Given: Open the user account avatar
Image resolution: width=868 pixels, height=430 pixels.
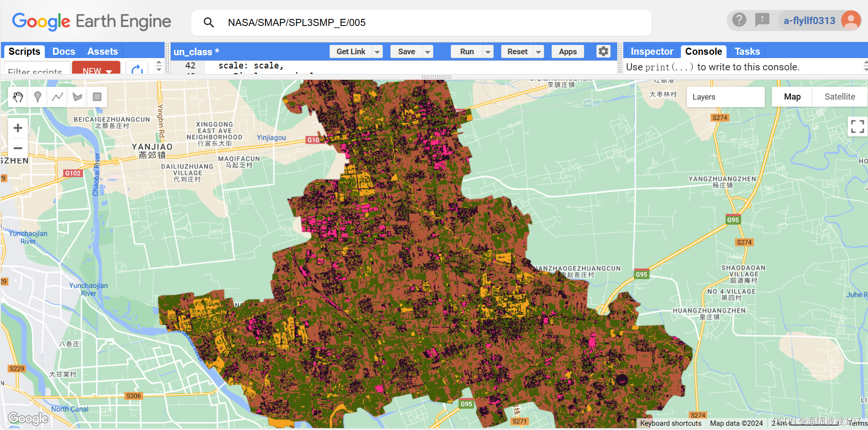Looking at the screenshot, I should tap(851, 20).
